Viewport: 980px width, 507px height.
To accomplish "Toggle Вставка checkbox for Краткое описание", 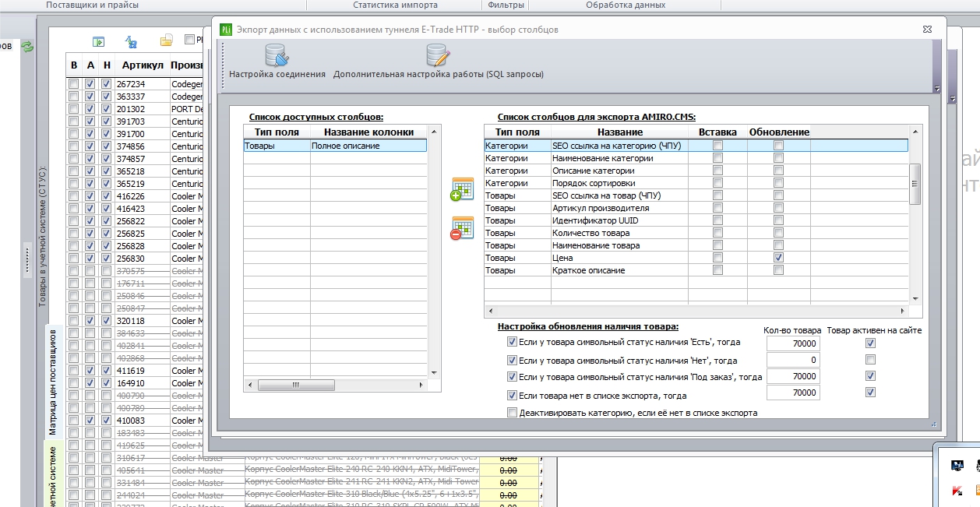I will coord(717,270).
